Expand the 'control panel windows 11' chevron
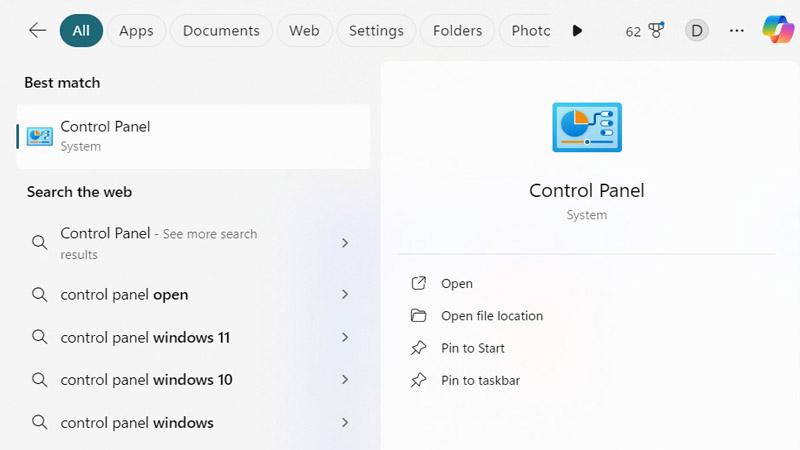This screenshot has width=800, height=450. click(345, 337)
